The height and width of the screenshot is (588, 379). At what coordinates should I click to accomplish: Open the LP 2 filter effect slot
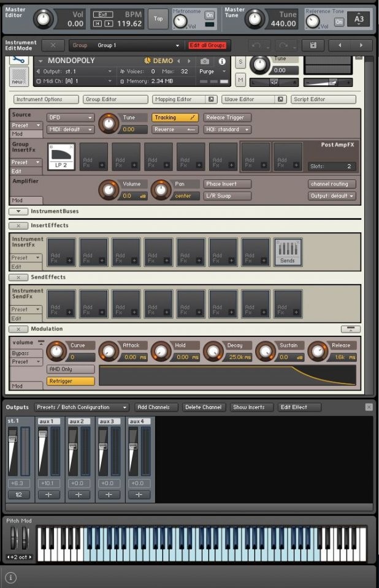tap(61, 157)
